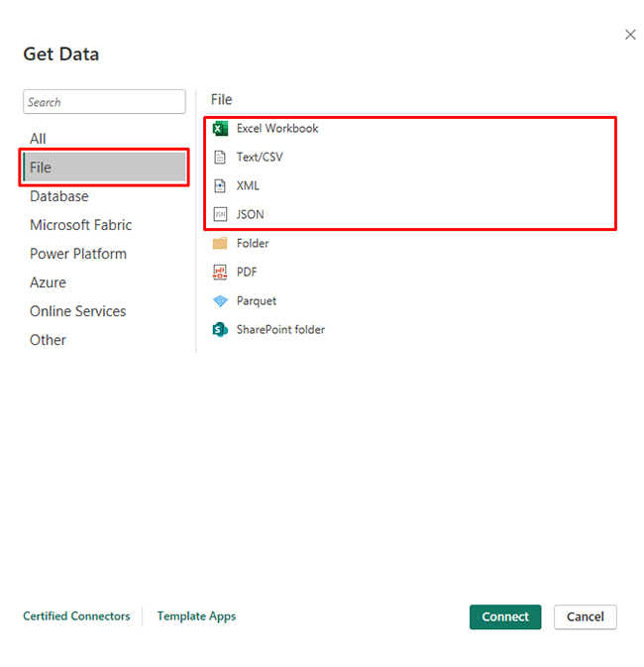This screenshot has width=644, height=667.
Task: Switch to the Database category
Action: click(59, 196)
